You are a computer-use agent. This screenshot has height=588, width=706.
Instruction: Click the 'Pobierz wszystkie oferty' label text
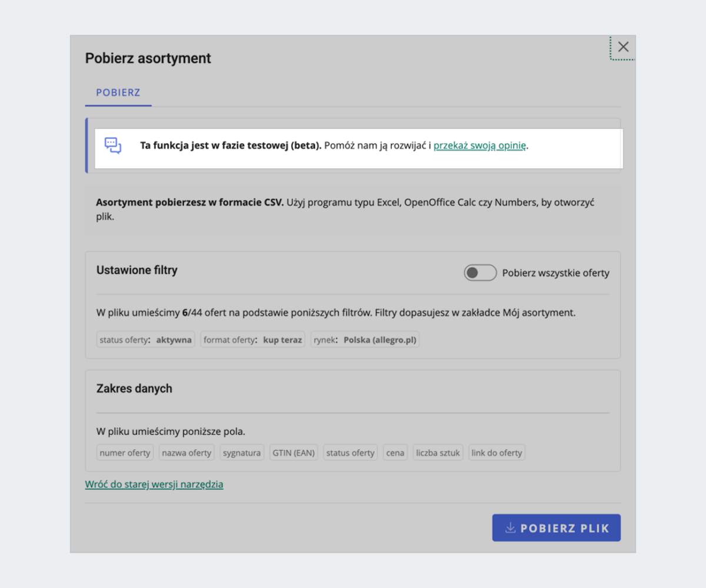[x=555, y=273]
